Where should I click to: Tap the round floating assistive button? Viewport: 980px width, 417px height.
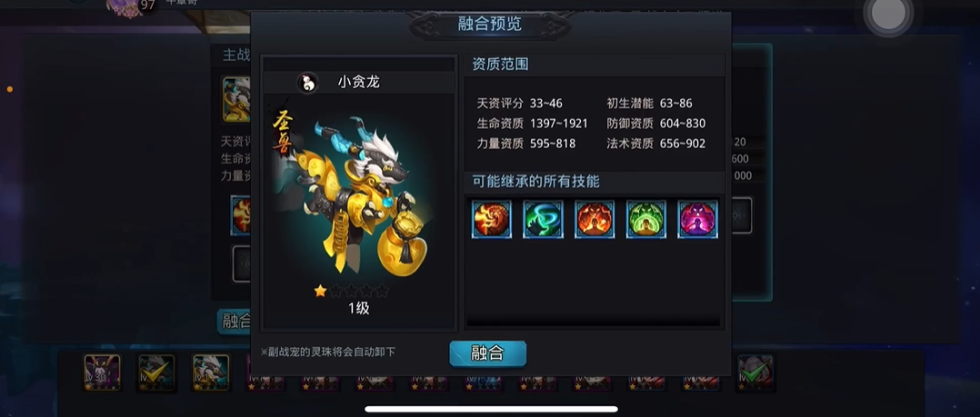coord(888,16)
